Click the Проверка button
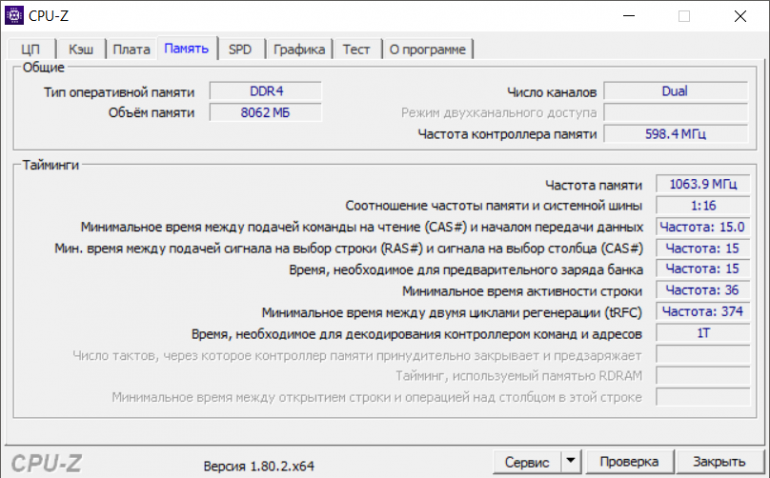Screen dimensions: 770x478 click(x=630, y=461)
